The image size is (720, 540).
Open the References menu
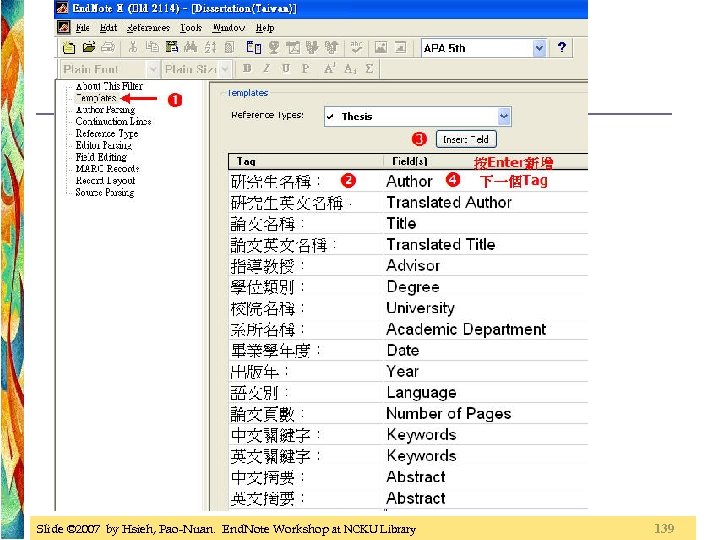tap(148, 28)
